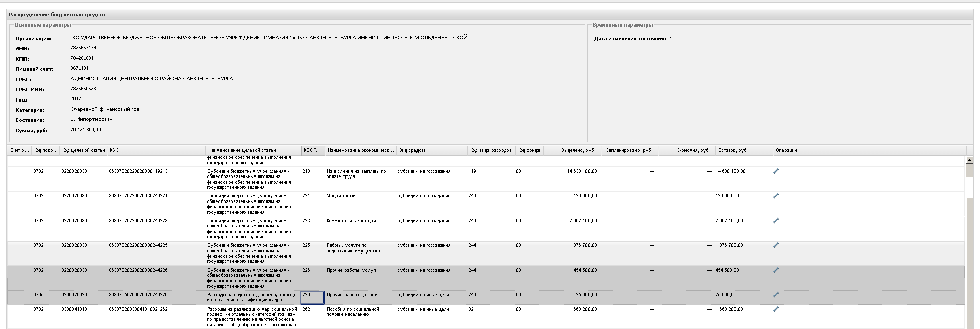The width and height of the screenshot is (980, 329).
Task: Click 'Начисления на выплаты по оплате труда' cell
Action: [x=356, y=174]
